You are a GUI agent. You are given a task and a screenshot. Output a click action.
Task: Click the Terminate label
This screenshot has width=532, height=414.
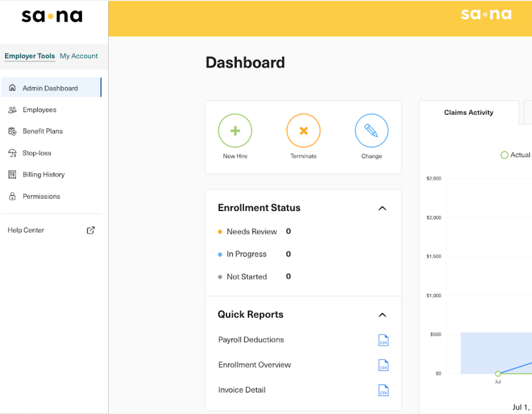pos(303,156)
